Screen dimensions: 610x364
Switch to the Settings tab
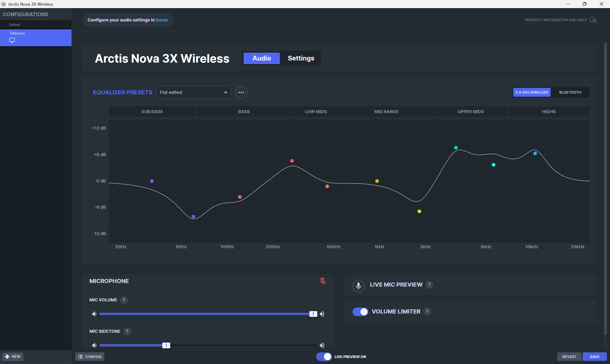301,58
